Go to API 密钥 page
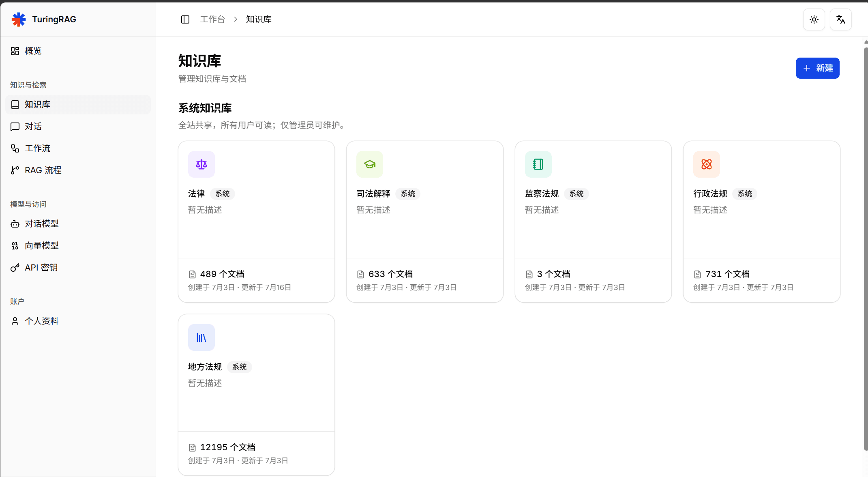868x477 pixels. point(78,268)
